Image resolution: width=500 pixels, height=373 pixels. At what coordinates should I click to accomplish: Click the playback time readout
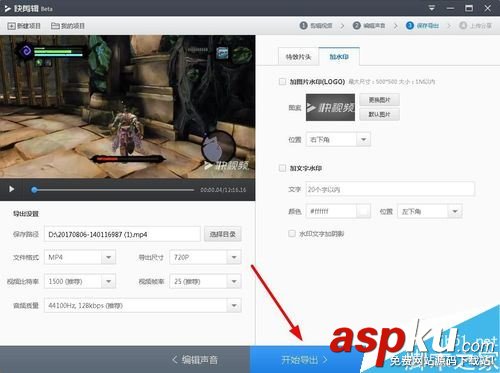pos(223,190)
